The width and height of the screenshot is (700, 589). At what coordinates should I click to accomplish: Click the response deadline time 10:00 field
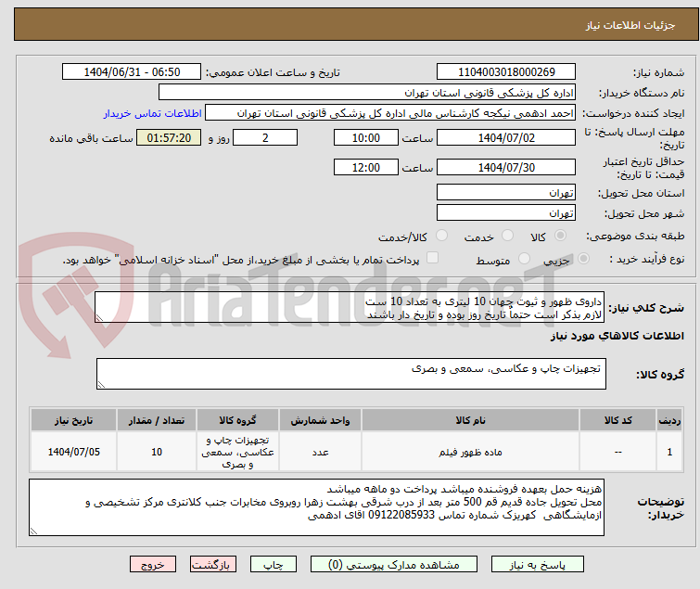366,137
